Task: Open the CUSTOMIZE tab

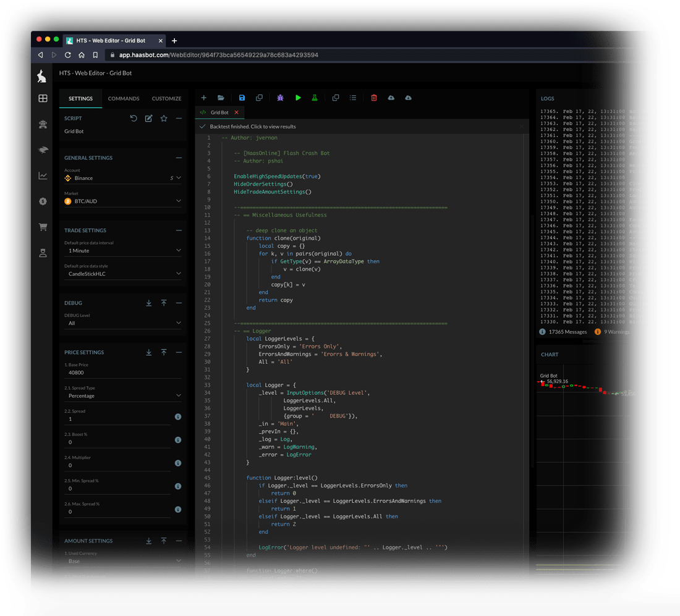Action: pos(166,98)
